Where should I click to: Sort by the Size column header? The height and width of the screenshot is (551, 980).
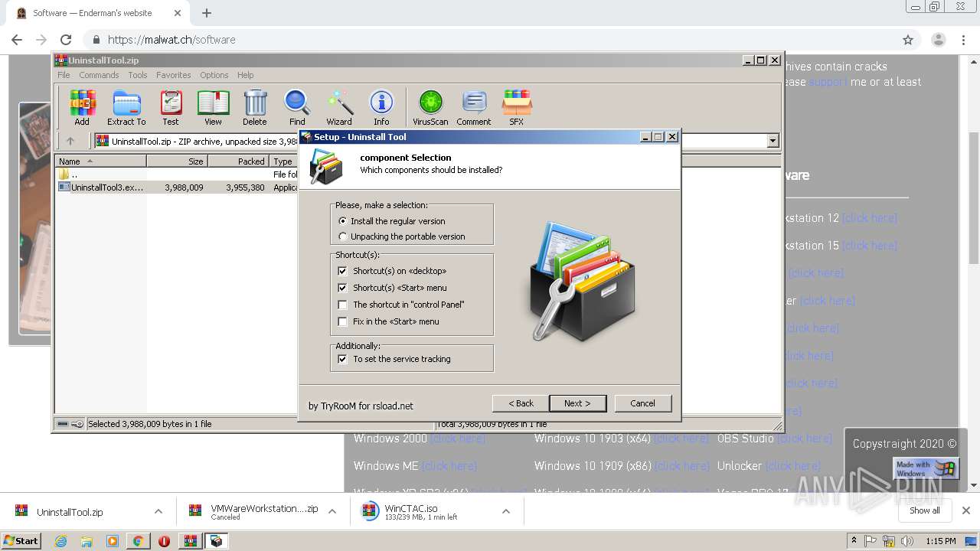(177, 161)
